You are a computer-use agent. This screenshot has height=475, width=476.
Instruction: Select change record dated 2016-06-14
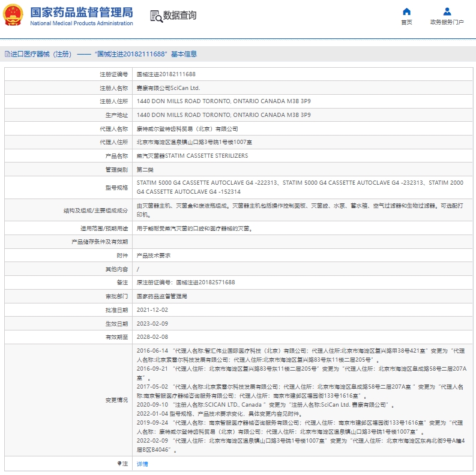[301, 355]
